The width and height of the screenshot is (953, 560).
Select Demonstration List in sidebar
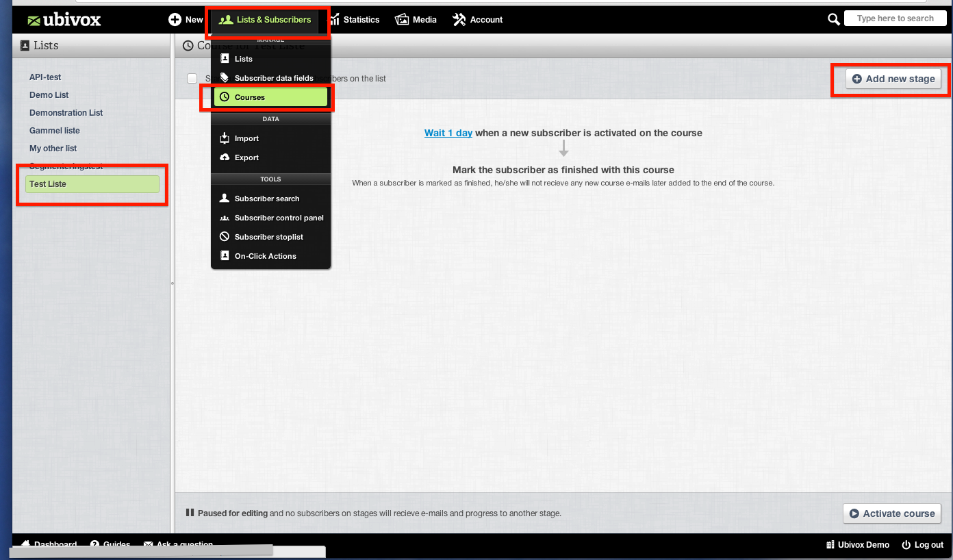pos(66,113)
